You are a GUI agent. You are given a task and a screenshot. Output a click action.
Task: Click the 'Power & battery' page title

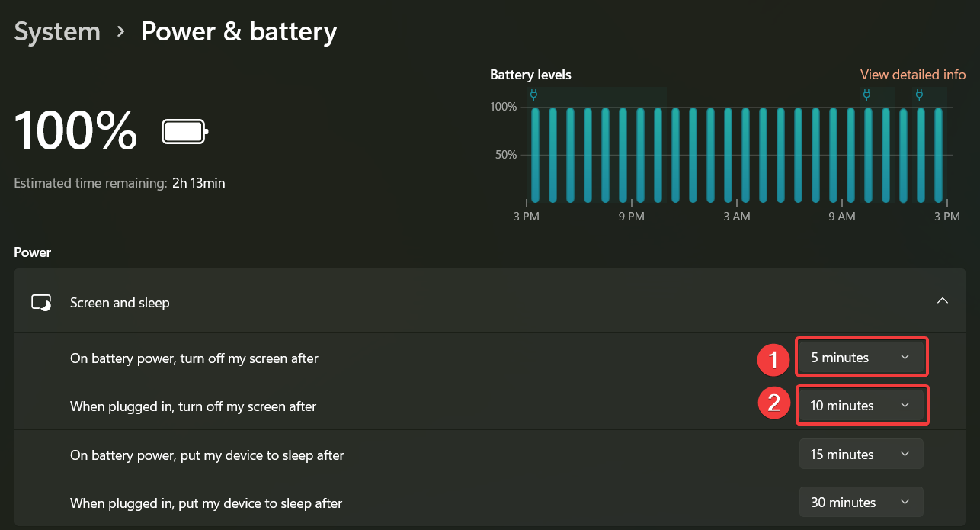[239, 32]
